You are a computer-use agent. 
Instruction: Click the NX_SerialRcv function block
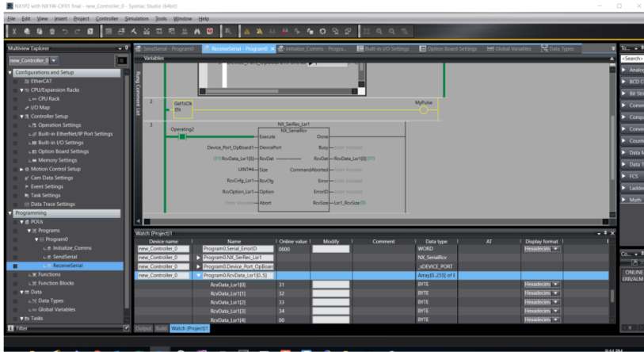coord(293,170)
